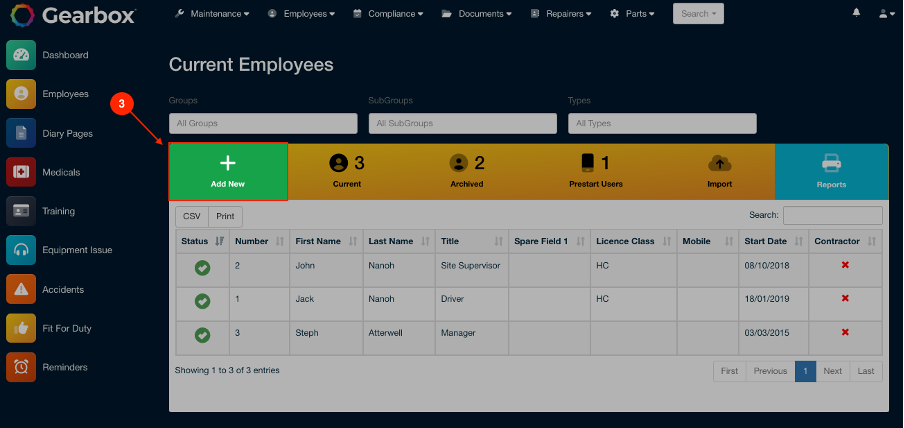Viewport: 904px width, 428px height.
Task: Export the table using CSV button
Action: click(x=192, y=216)
